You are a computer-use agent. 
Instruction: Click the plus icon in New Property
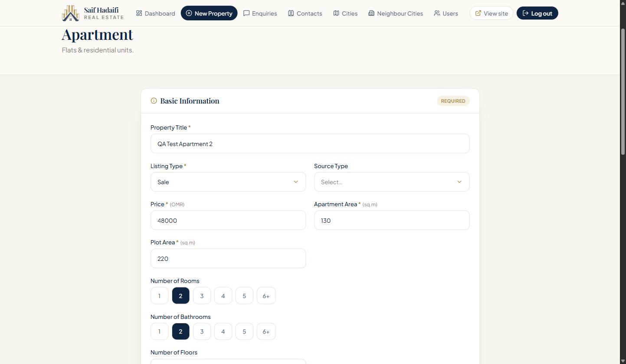[189, 13]
